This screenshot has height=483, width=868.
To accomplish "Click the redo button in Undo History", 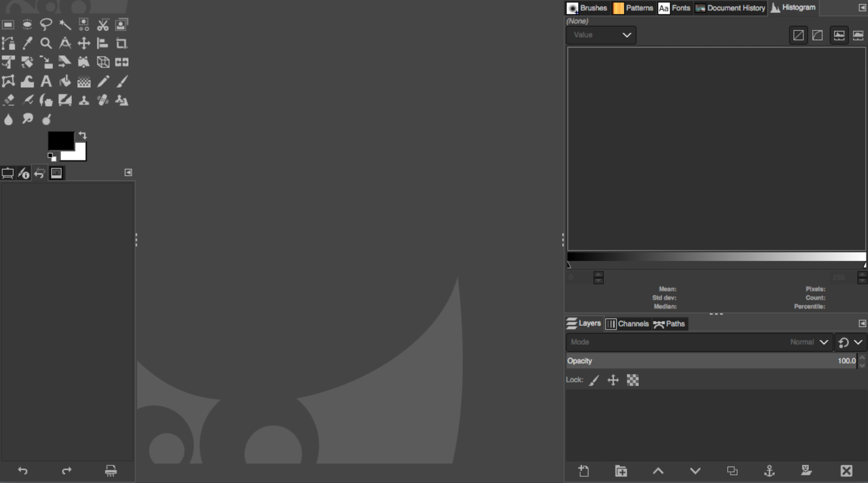I will coord(67,471).
